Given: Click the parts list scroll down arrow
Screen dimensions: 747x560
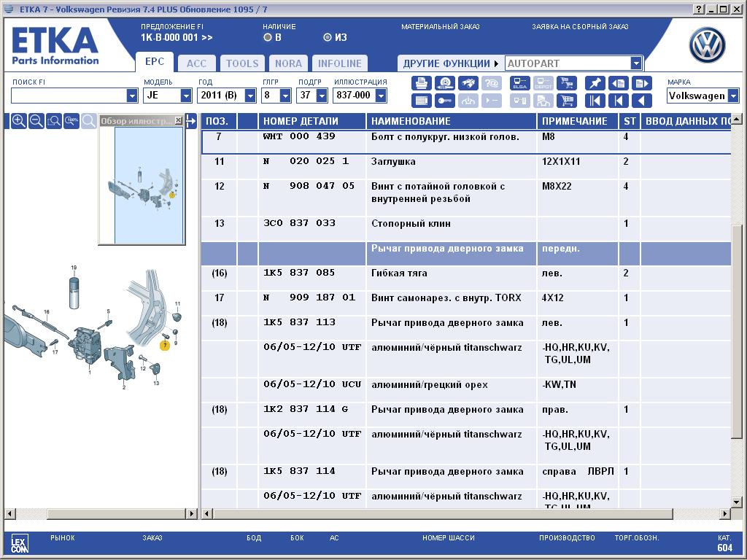Looking at the screenshot, I should pyautogui.click(x=737, y=502).
